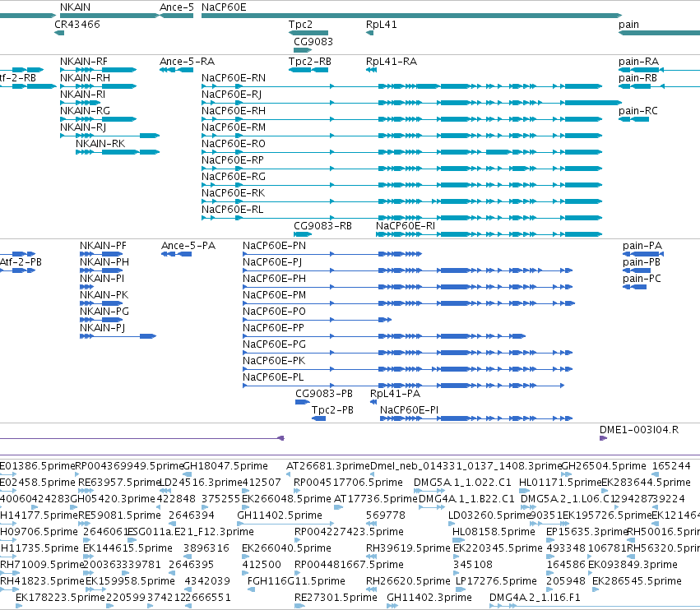The image size is (700, 610).
Task: Select transcript NKAIN-RH
Action: coord(85,77)
